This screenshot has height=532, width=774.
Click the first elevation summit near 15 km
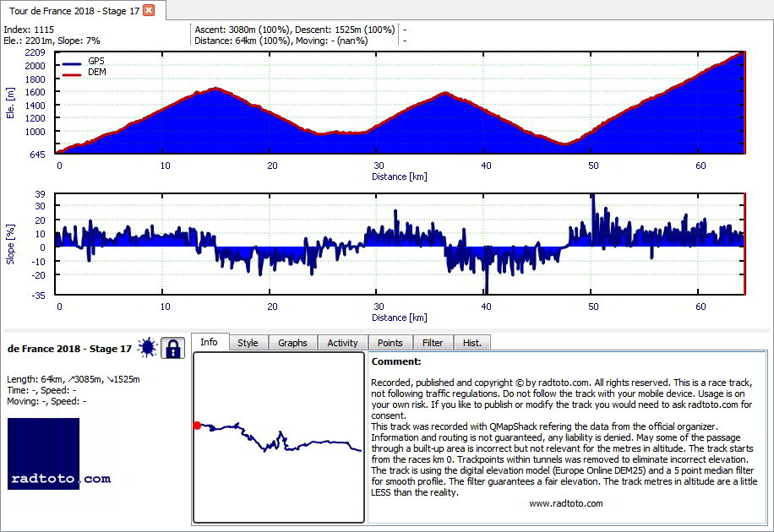coord(215,89)
